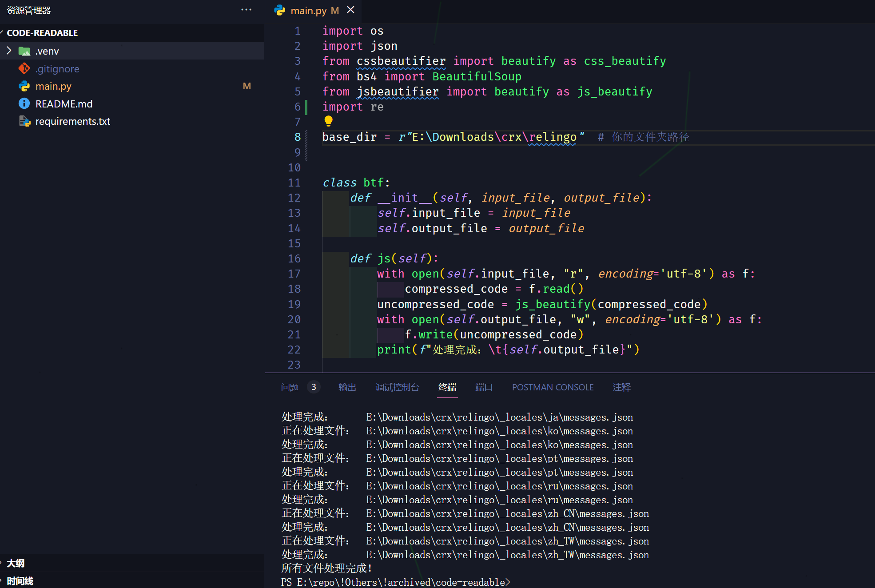
Task: Open explorer more actions ellipsis menu
Action: pos(246,10)
